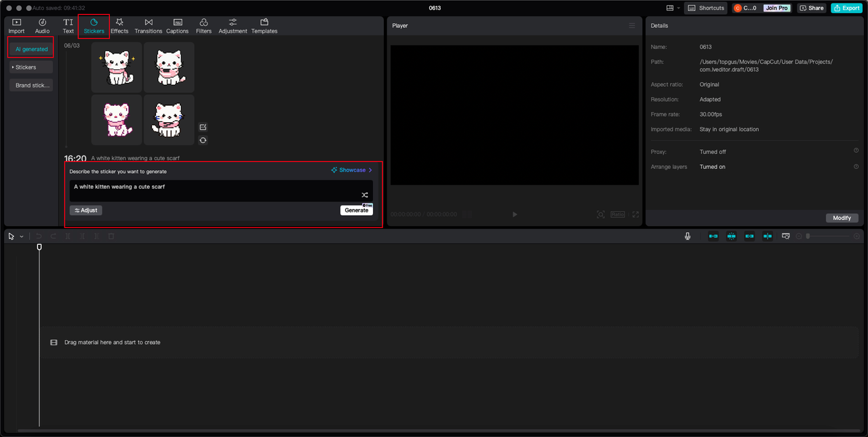Screen dimensions: 868x437
Task: Open the Text tab
Action: point(68,26)
